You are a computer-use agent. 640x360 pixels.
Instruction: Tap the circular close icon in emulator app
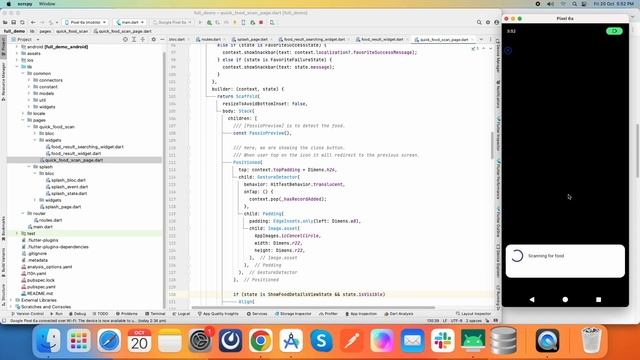508,50
